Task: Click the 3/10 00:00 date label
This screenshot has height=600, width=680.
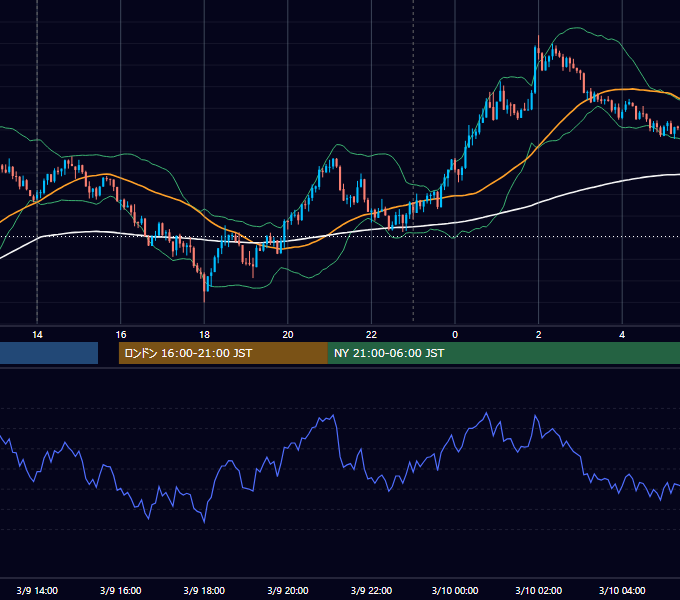Action: pos(455,590)
